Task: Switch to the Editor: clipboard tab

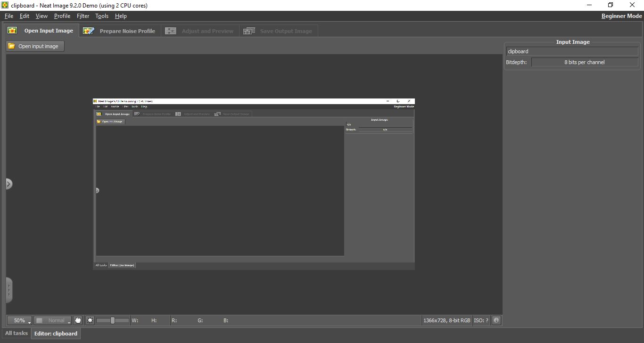Action: (56, 334)
